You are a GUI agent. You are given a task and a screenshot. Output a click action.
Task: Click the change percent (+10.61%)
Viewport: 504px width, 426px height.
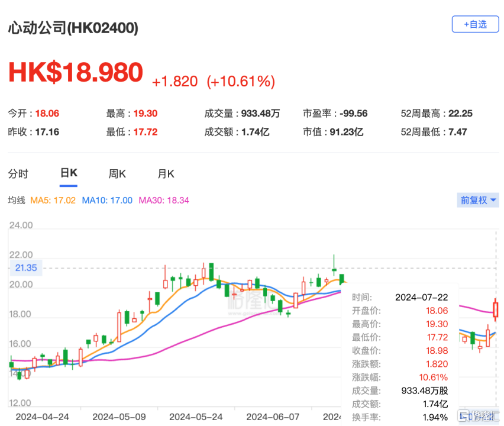click(x=241, y=81)
